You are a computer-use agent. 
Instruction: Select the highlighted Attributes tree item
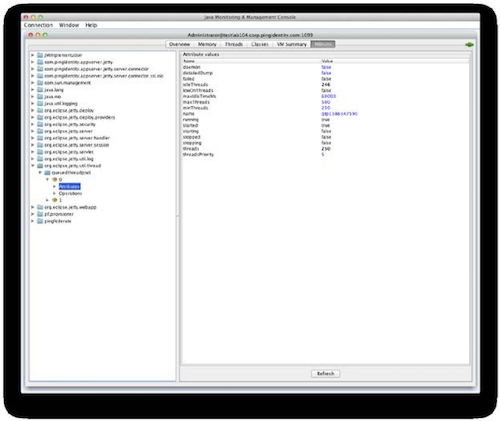[x=70, y=186]
